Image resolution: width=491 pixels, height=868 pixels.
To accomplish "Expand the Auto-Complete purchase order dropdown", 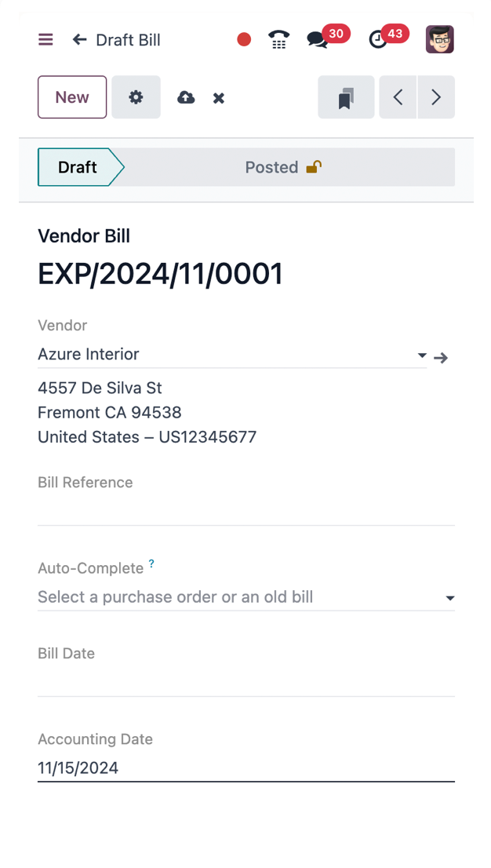I will pos(449,598).
